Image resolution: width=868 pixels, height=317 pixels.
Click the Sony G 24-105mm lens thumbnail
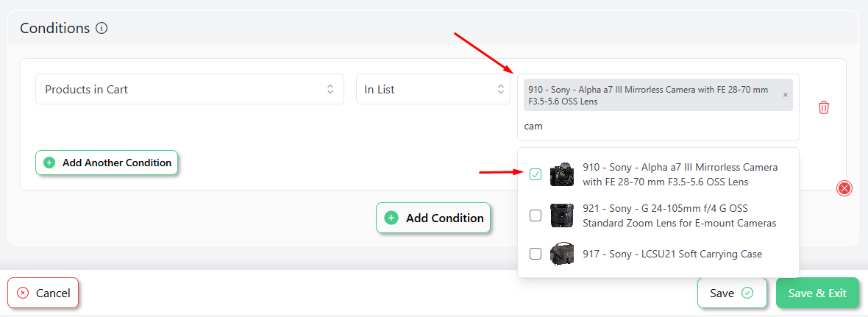[x=562, y=216]
